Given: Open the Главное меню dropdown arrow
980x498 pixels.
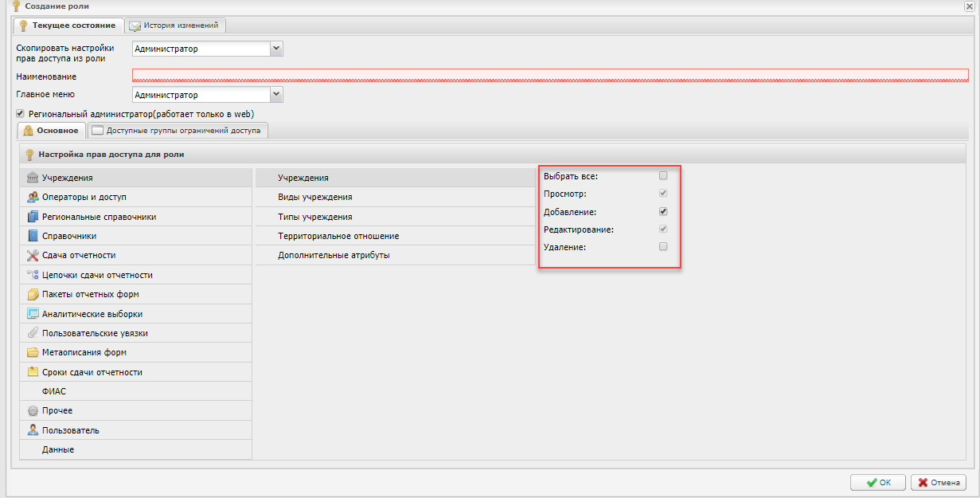Looking at the screenshot, I should (276, 95).
